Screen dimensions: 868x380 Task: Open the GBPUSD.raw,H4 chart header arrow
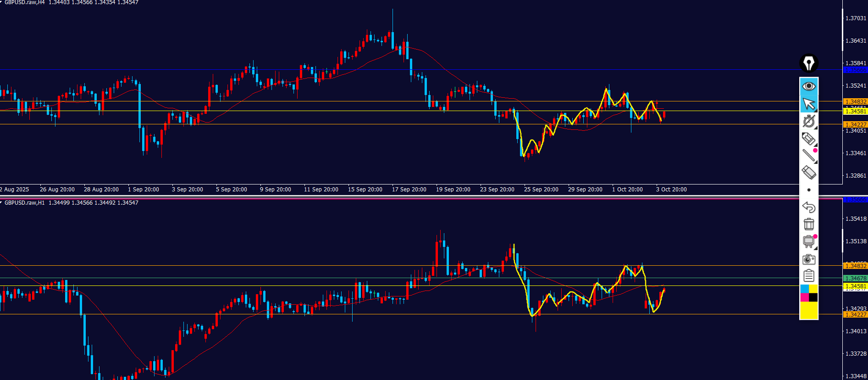tap(1, 2)
